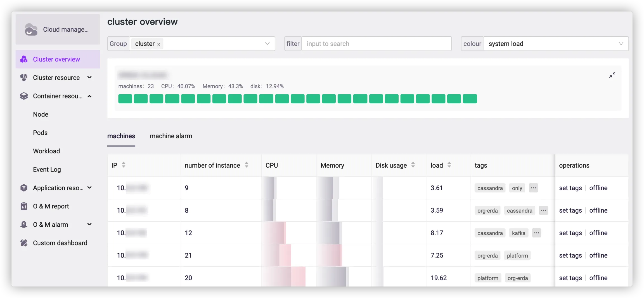Click the Cloud management logo icon
The image size is (644, 298).
(31, 30)
